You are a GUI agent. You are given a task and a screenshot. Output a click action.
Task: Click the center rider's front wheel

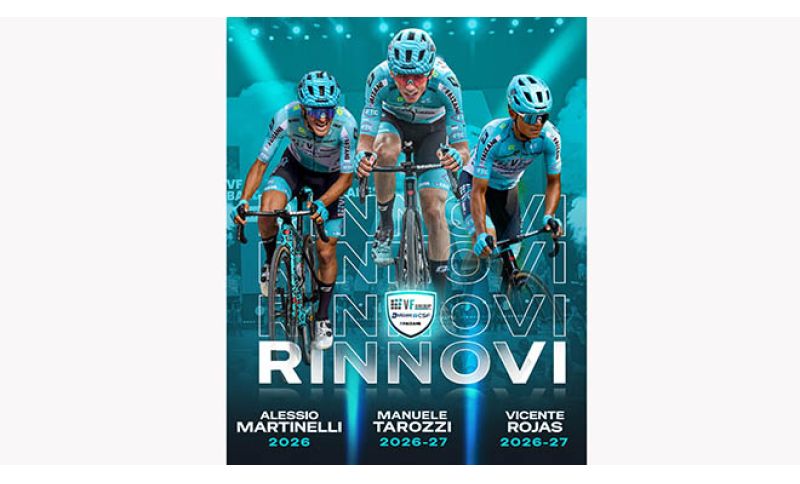pyautogui.click(x=411, y=248)
